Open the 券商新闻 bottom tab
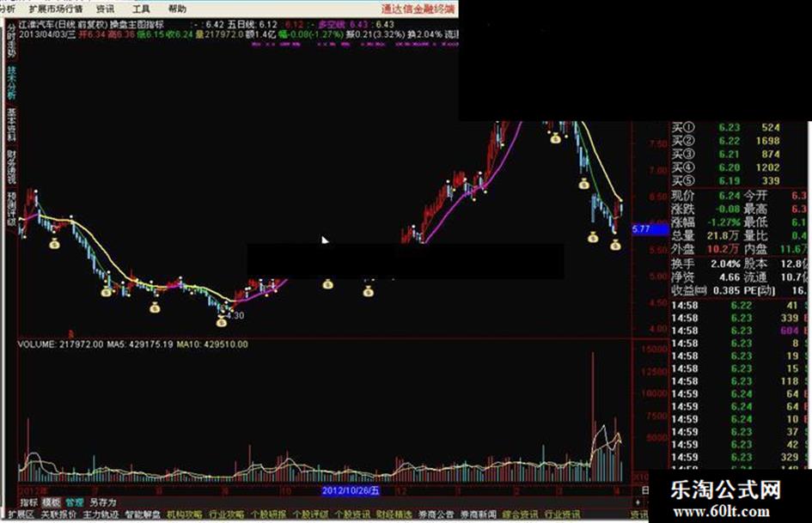812x523 pixels. [478, 514]
